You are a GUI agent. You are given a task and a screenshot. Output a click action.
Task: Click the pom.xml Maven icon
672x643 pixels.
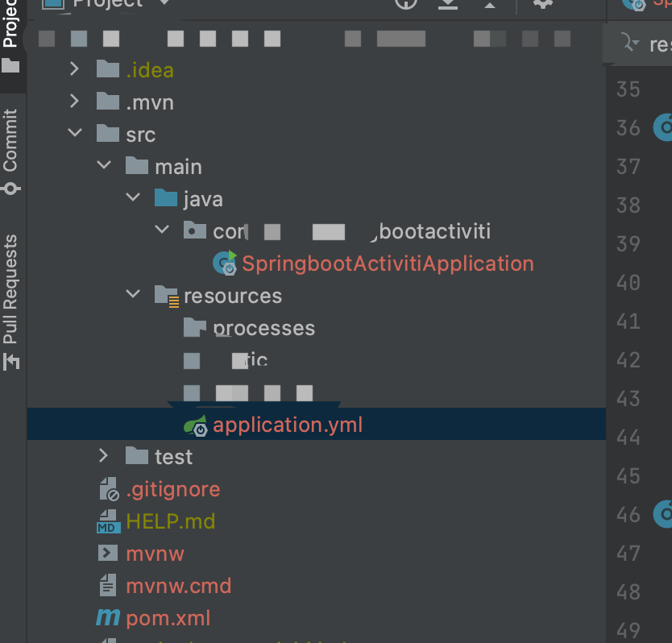point(108,617)
